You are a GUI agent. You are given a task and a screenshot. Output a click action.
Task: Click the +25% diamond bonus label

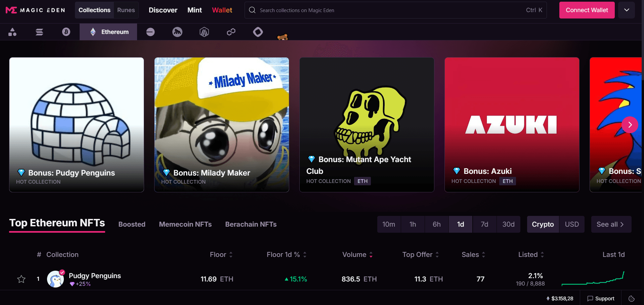(80, 284)
